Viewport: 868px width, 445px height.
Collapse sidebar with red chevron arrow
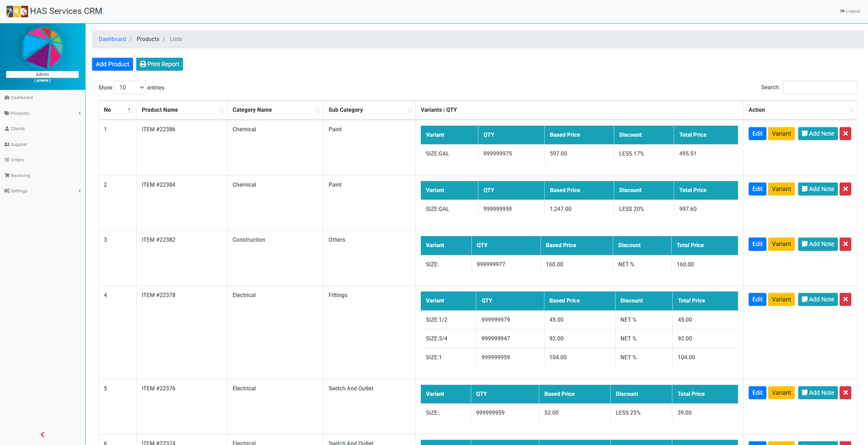(42, 435)
